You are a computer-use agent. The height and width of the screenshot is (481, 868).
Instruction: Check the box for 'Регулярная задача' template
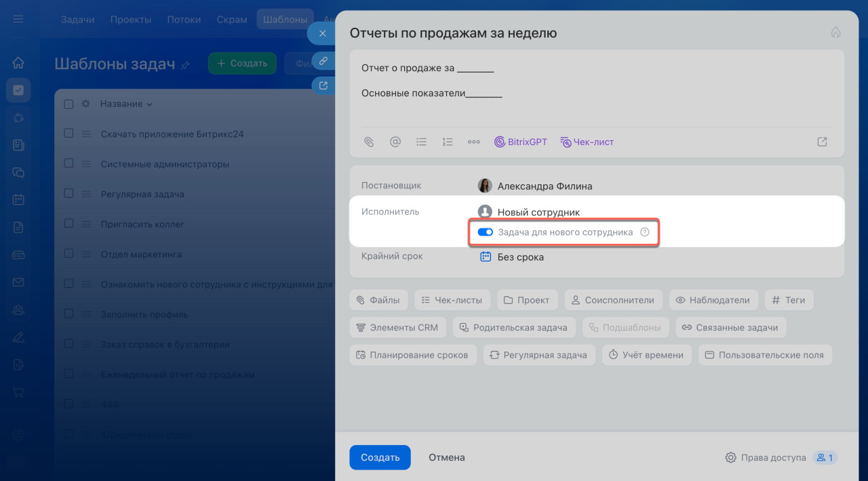click(x=68, y=194)
